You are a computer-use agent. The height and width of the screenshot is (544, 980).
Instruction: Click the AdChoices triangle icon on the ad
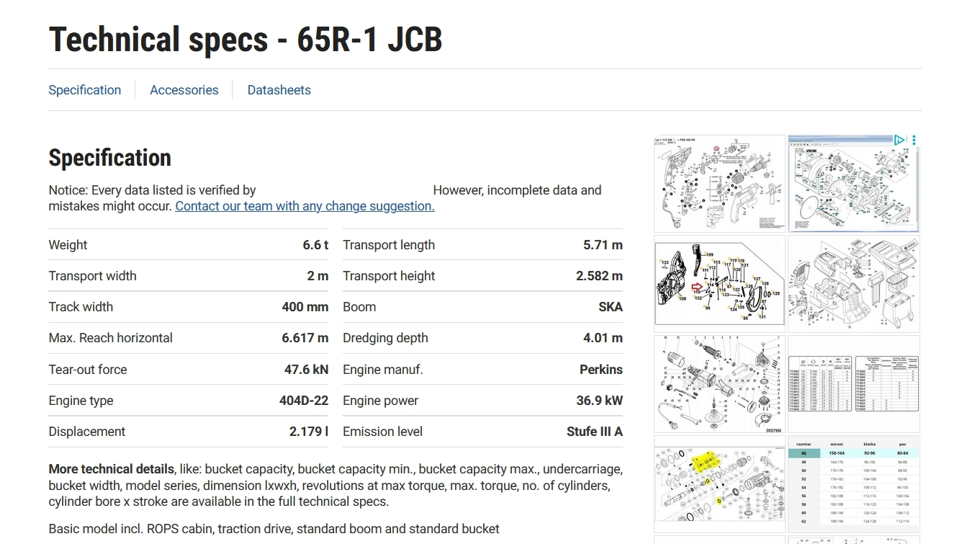(899, 140)
